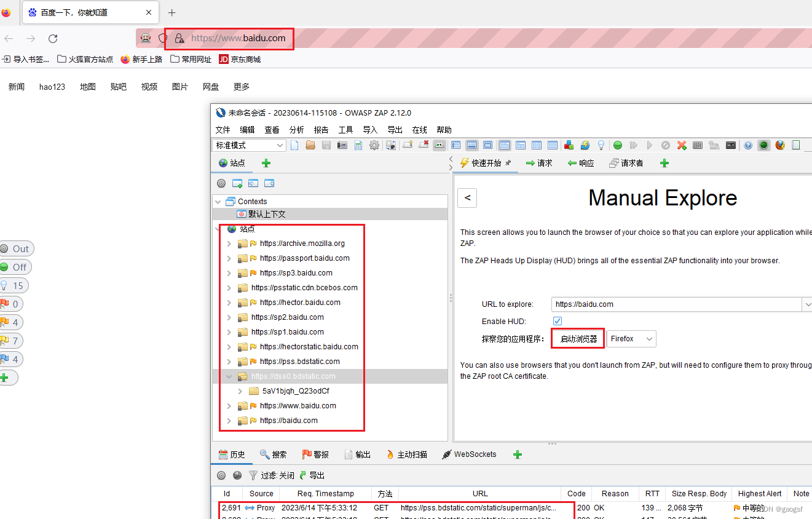The height and width of the screenshot is (519, 812).
Task: Switch to the 响应 tab
Action: 580,163
